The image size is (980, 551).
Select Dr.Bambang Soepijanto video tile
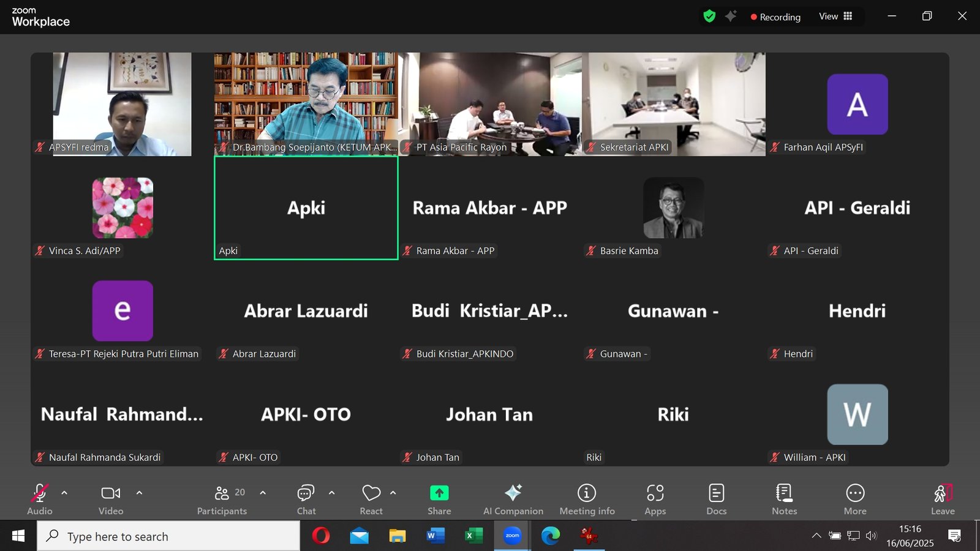pos(306,104)
